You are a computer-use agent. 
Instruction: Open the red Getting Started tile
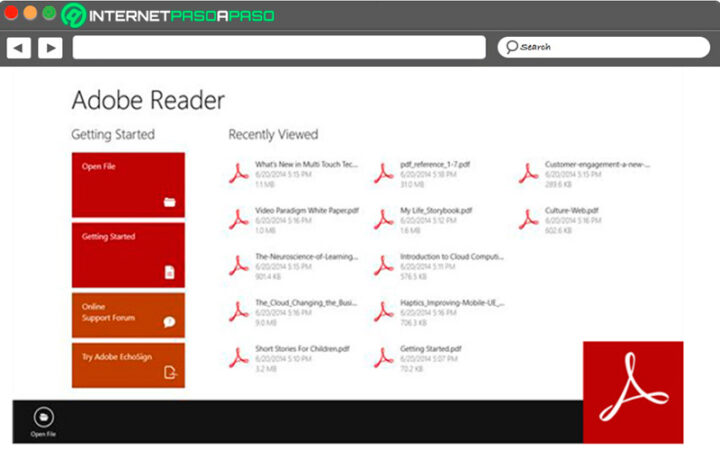[x=128, y=254]
